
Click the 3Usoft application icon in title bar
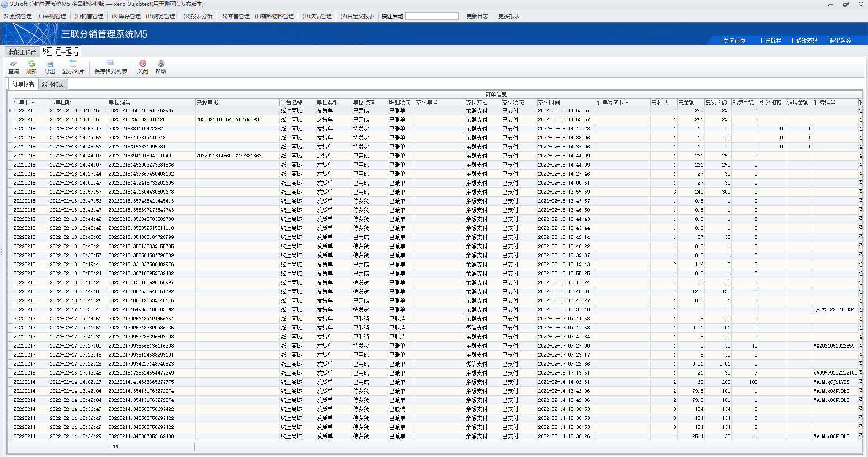tap(5, 4)
